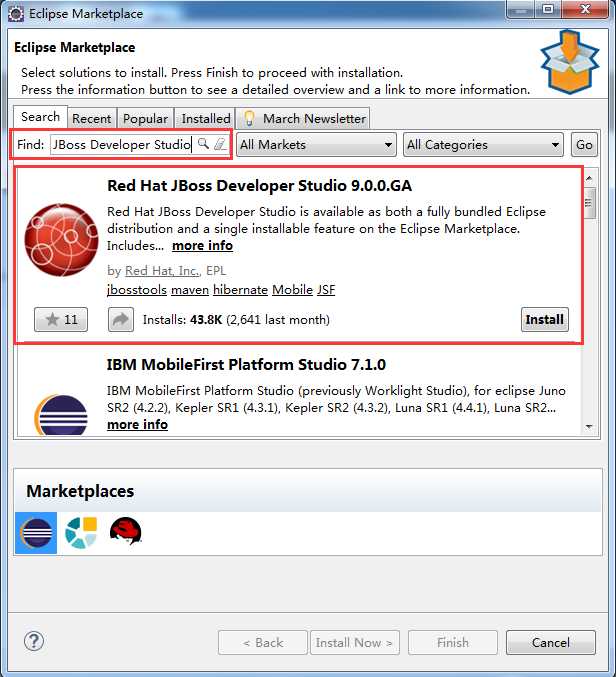Viewport: 616px width, 677px height.
Task: Click the search magnifier icon in Find field
Action: pos(203,144)
